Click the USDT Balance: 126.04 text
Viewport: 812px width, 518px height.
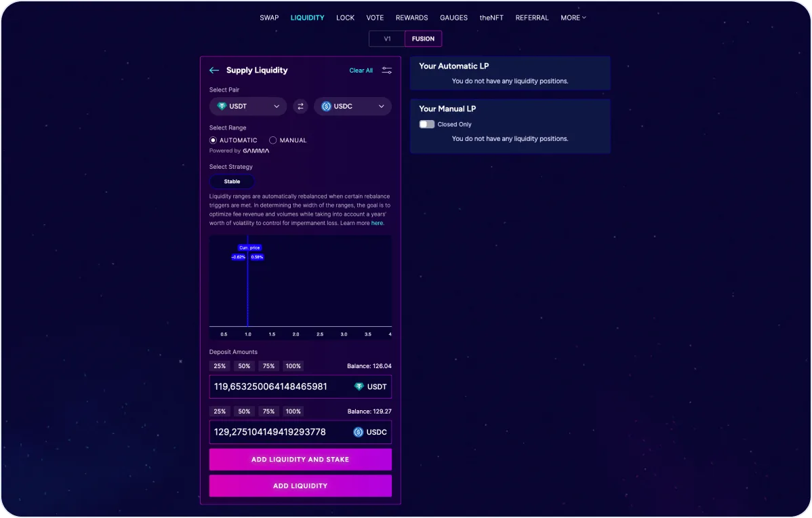point(369,366)
